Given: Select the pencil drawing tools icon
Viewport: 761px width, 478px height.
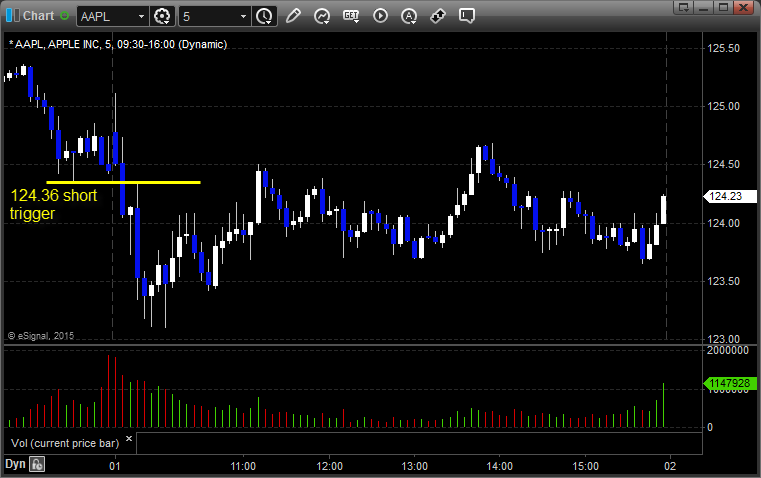Looking at the screenshot, I should click(293, 16).
